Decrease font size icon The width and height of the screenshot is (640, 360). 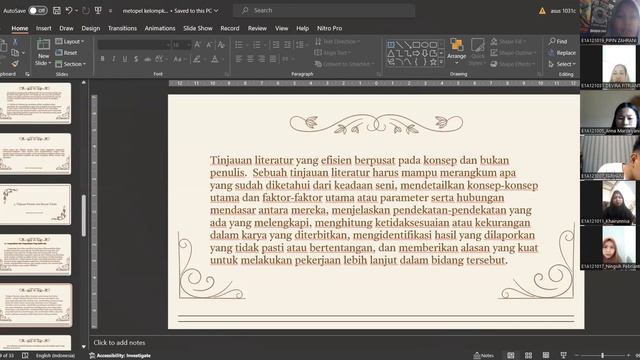(209, 44)
